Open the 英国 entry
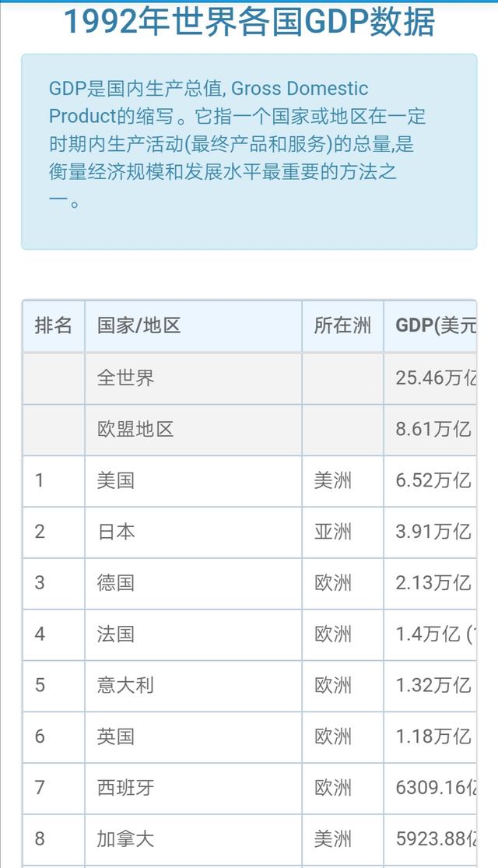Image resolution: width=498 pixels, height=868 pixels. point(116,736)
